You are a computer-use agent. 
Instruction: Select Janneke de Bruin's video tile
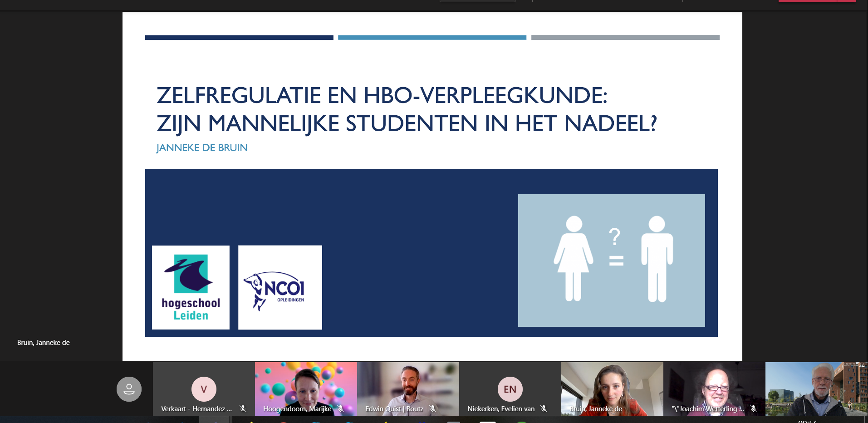coord(612,389)
